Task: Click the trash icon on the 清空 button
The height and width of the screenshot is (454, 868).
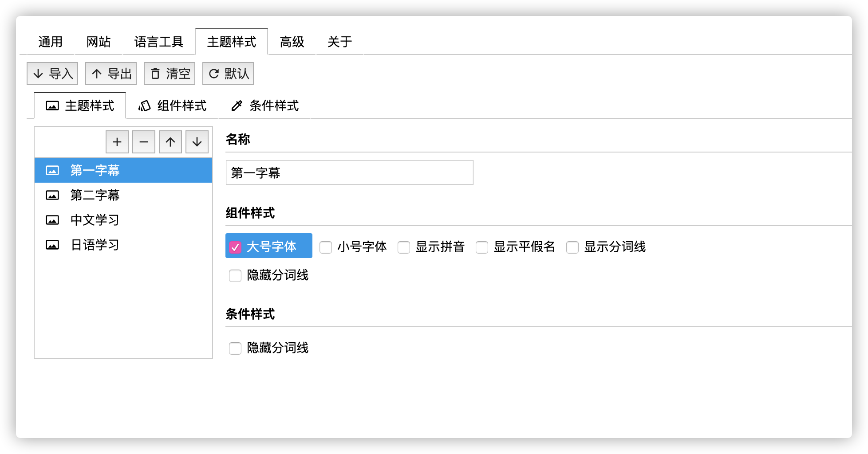Action: tap(156, 73)
